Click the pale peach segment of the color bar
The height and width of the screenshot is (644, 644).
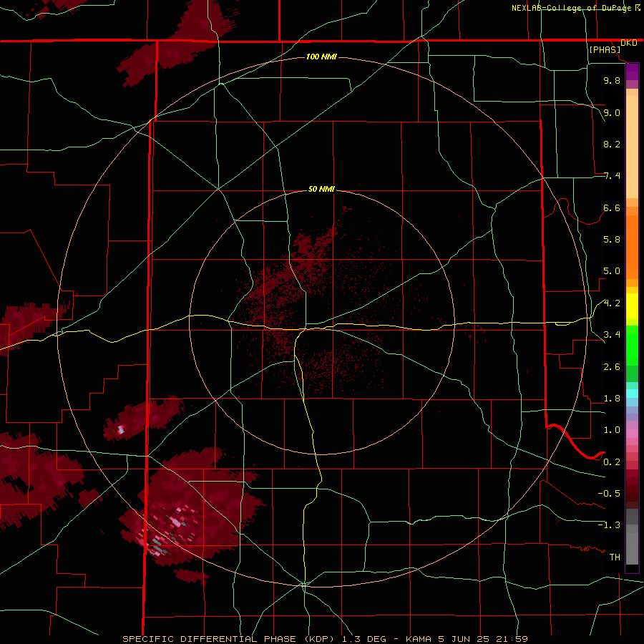click(x=632, y=147)
